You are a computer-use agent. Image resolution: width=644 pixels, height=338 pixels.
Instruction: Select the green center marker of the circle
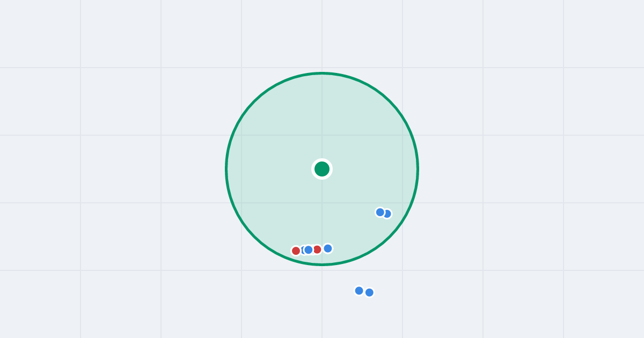(322, 169)
